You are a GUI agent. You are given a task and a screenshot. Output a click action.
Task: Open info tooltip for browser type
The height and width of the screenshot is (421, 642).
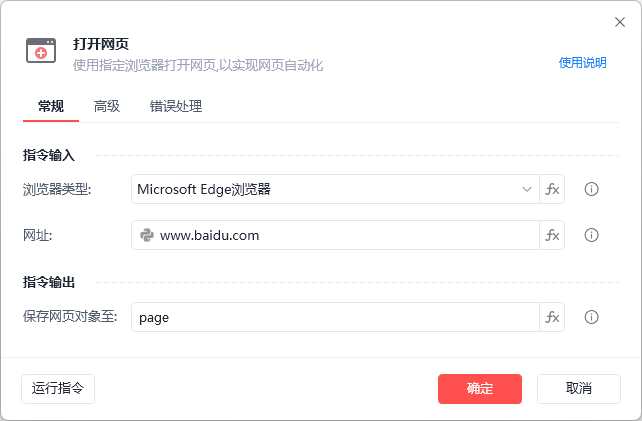pos(591,189)
